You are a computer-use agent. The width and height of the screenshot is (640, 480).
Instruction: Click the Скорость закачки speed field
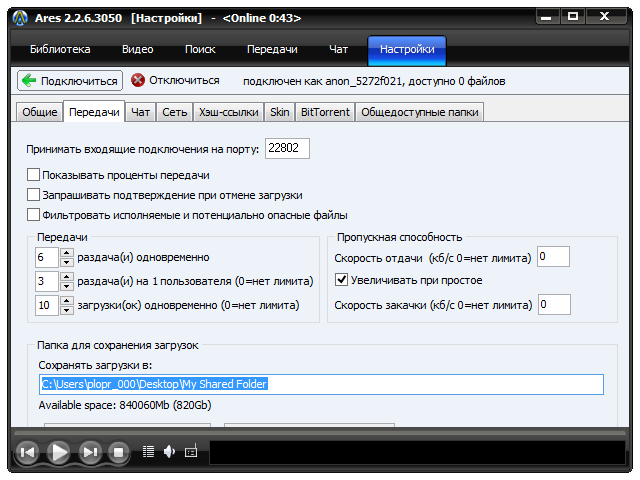tap(554, 304)
